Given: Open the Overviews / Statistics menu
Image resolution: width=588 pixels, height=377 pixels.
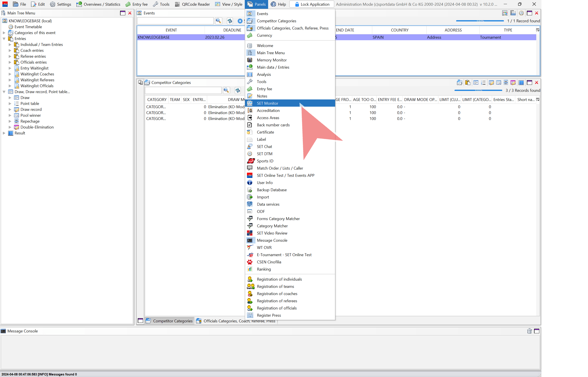Looking at the screenshot, I should point(98,4).
